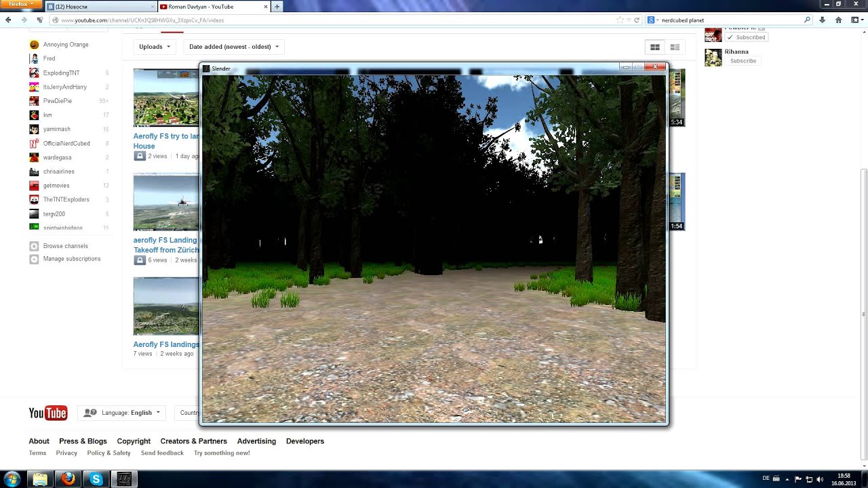Click the volume icon in system tray
The width and height of the screenshot is (868, 488).
tap(820, 479)
